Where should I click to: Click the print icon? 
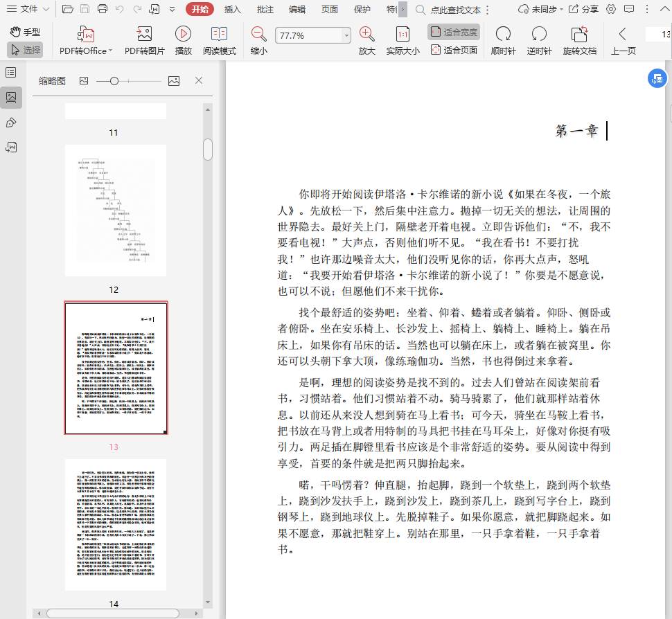[103, 9]
